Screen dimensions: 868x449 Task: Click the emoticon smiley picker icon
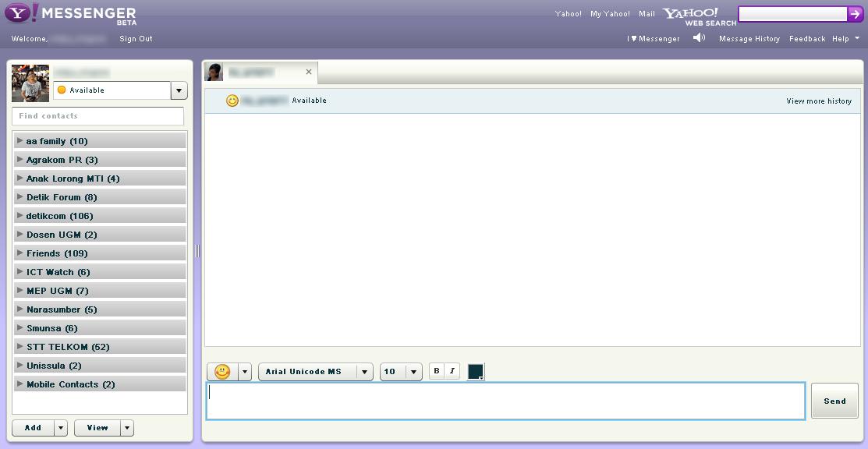[222, 372]
